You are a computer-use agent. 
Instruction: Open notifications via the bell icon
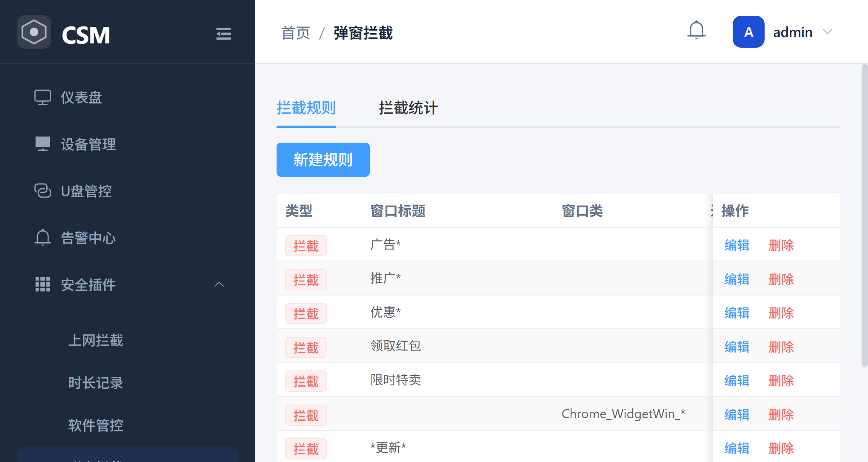[697, 31]
